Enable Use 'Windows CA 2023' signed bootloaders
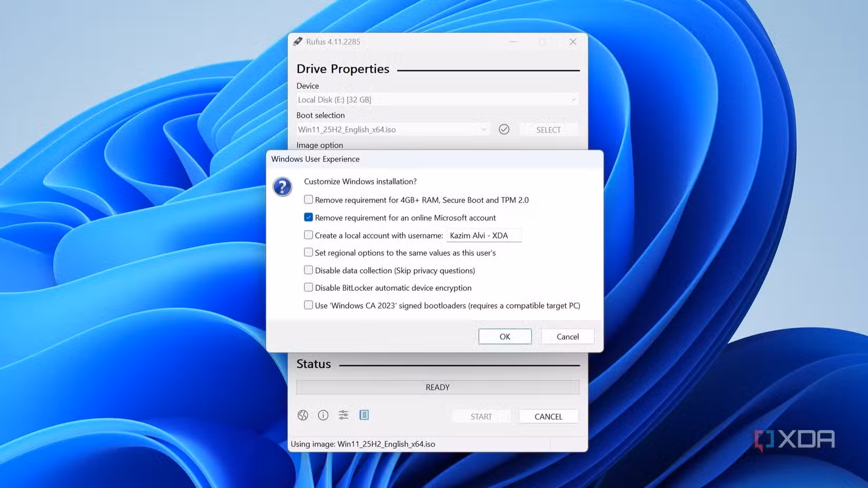 click(x=308, y=305)
